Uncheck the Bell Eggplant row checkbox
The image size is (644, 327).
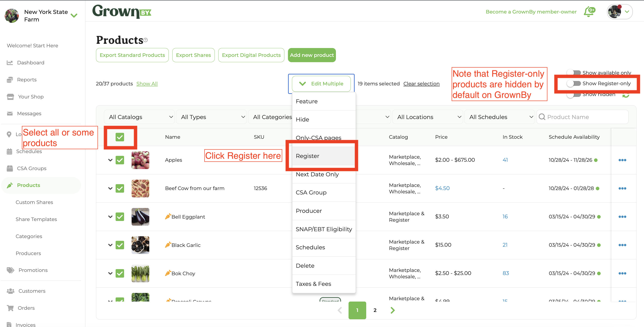tap(120, 217)
